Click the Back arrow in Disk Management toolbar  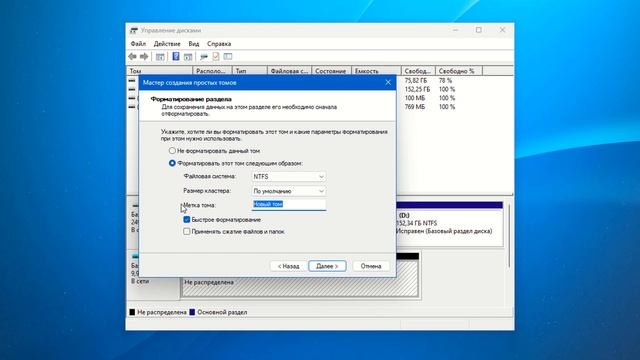coord(132,56)
